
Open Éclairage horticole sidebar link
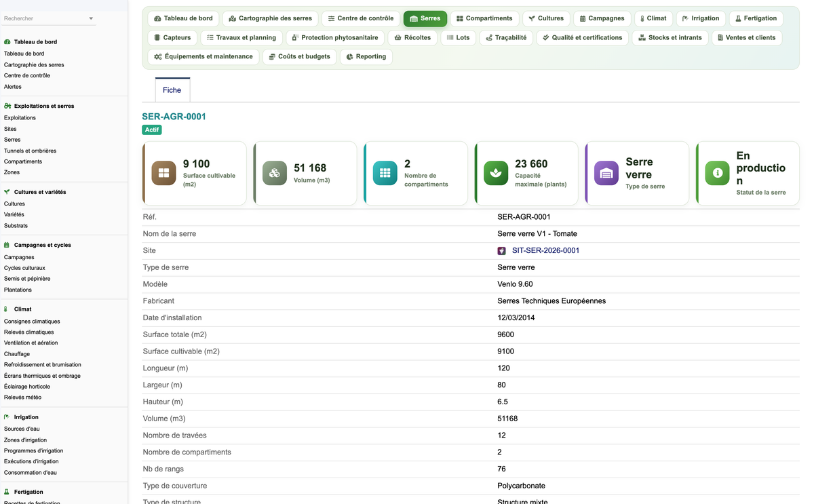point(27,387)
